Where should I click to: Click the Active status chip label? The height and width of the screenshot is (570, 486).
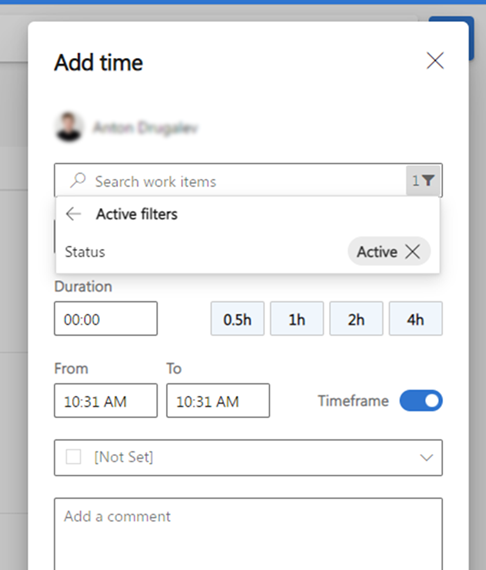377,252
